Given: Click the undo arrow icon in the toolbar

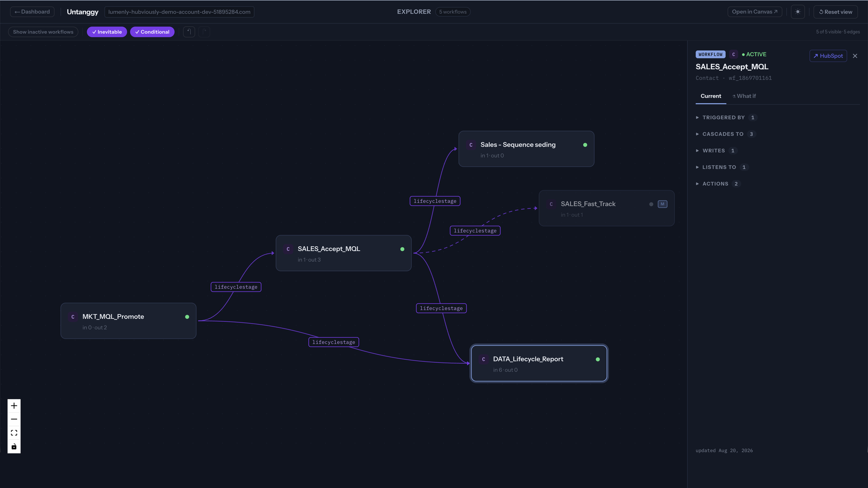Looking at the screenshot, I should coord(189,32).
